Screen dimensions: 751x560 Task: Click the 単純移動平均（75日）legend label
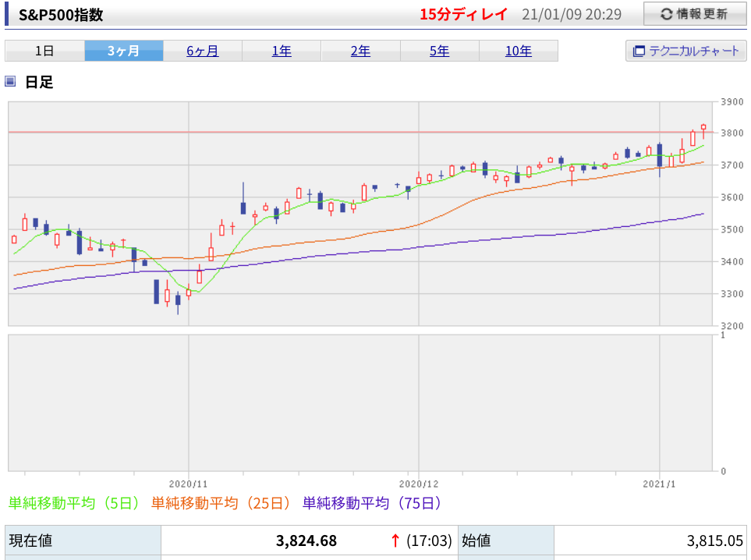(x=372, y=503)
